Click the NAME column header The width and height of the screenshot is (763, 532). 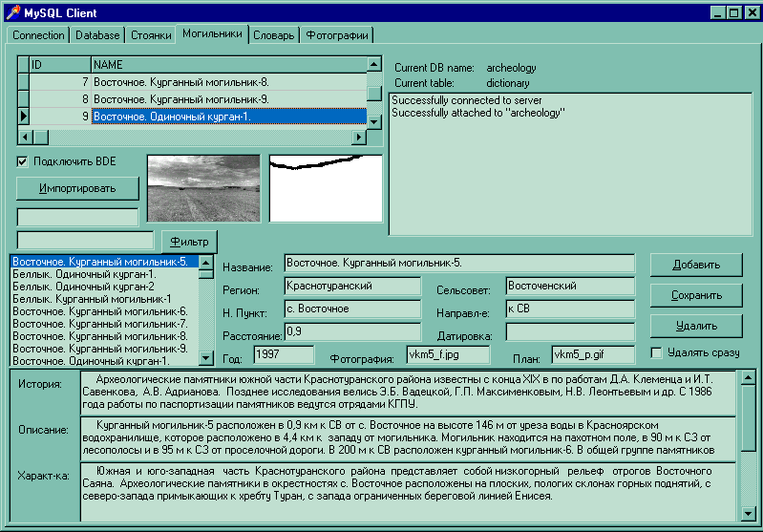pyautogui.click(x=228, y=65)
